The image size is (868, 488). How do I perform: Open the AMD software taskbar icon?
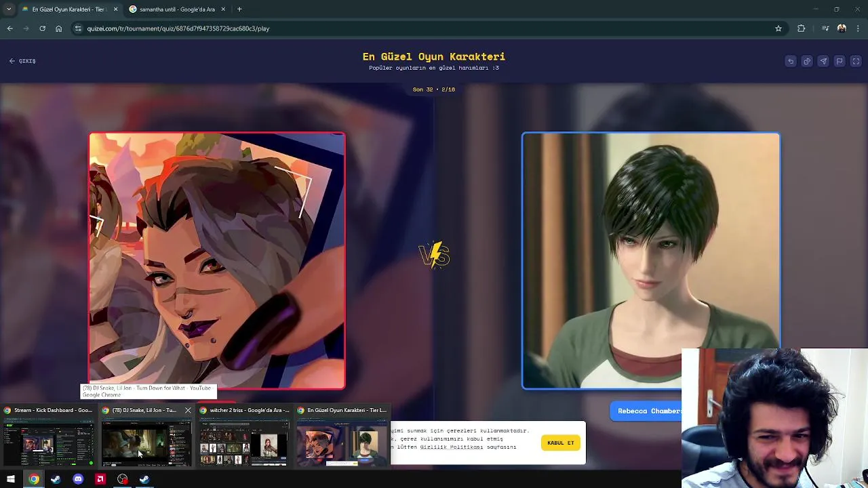tap(100, 479)
